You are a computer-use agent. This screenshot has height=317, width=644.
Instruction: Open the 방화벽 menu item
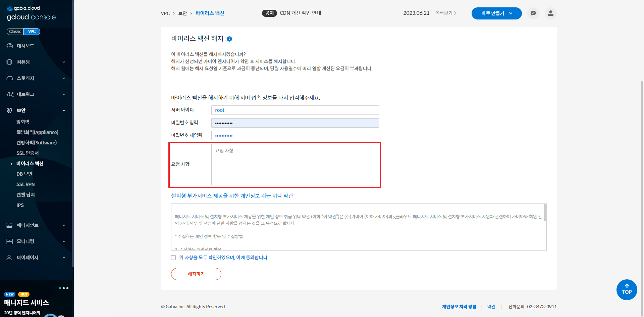tap(23, 122)
